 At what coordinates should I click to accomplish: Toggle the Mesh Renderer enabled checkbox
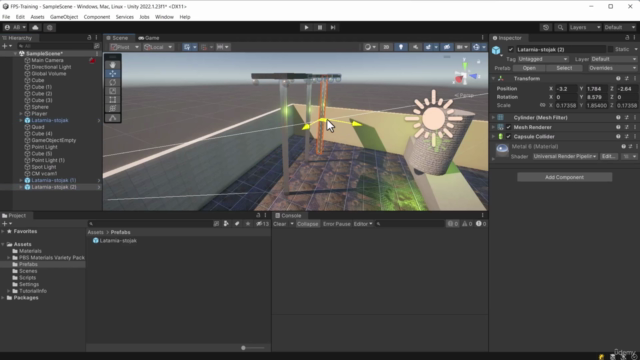click(x=509, y=127)
